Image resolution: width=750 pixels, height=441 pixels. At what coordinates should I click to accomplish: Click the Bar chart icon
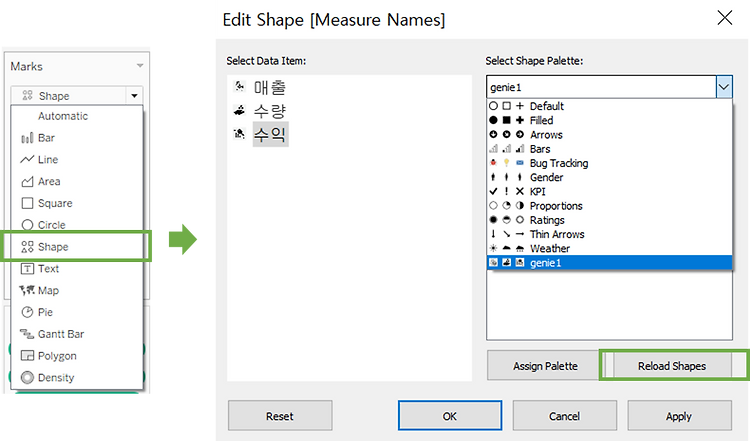pyautogui.click(x=27, y=138)
